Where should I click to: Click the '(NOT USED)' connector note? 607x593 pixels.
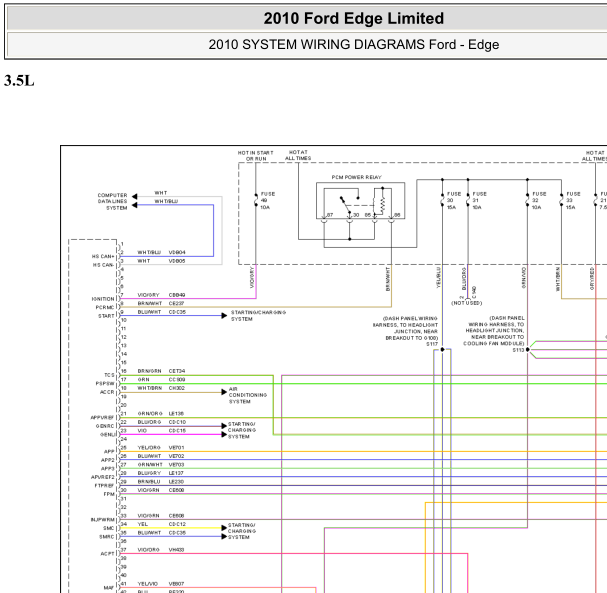466,303
